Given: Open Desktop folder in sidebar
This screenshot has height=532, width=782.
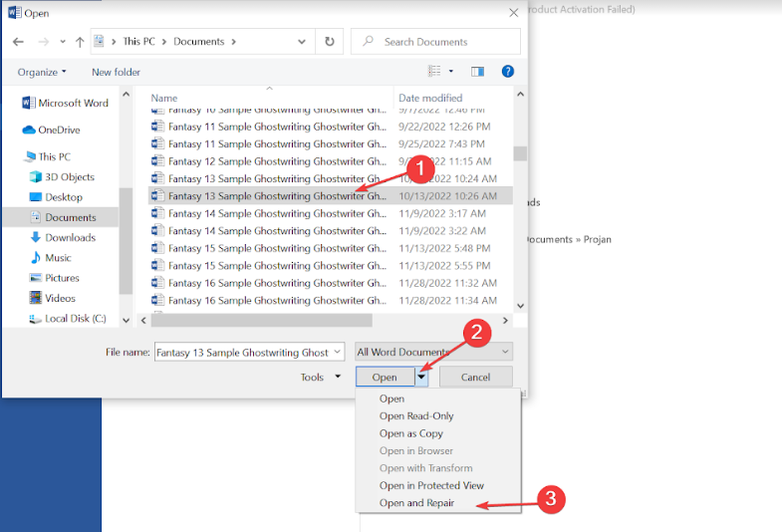Looking at the screenshot, I should tap(56, 197).
